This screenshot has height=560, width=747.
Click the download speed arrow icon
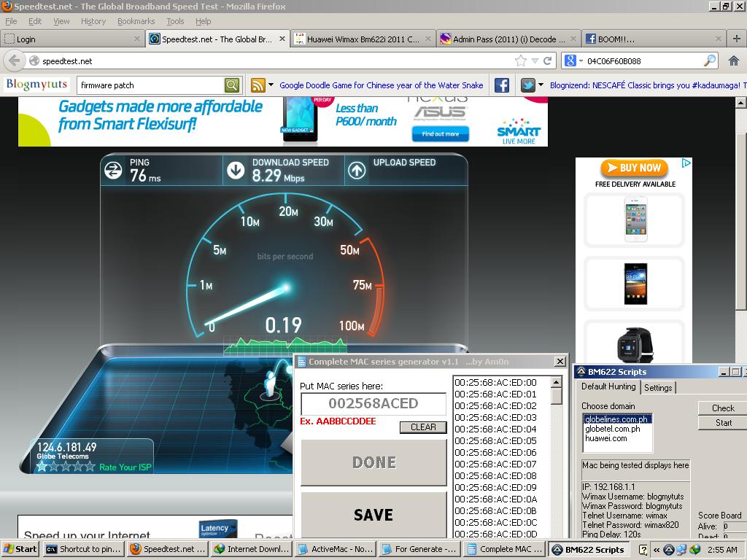236,171
